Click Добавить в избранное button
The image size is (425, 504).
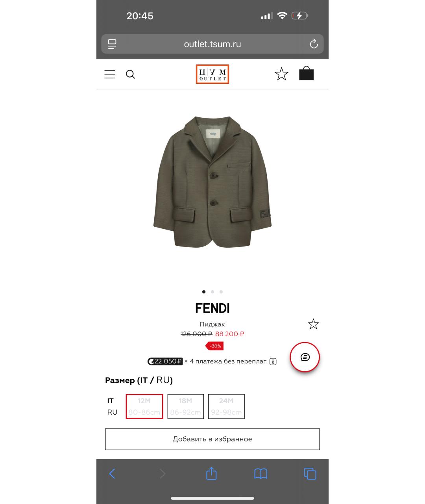(x=213, y=439)
